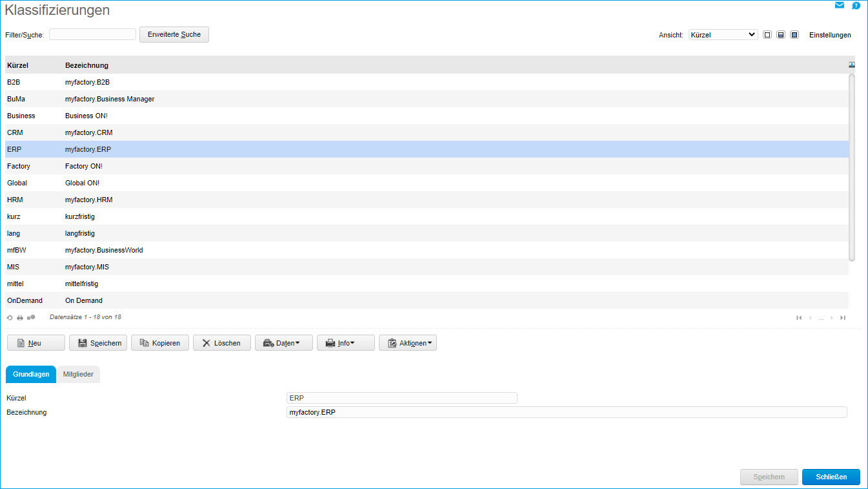Click the Erweiterte Suche button

tap(174, 34)
